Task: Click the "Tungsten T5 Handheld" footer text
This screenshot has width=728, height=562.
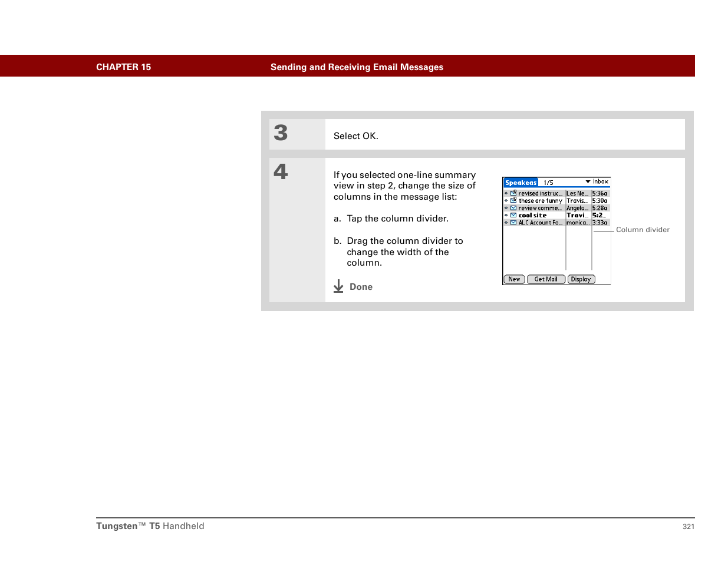Action: [150, 526]
